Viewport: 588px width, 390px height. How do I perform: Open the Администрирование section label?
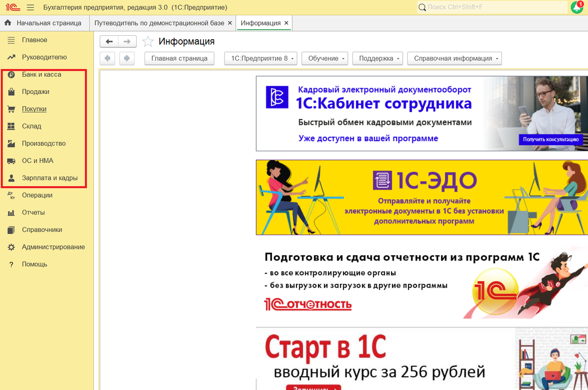coord(53,247)
